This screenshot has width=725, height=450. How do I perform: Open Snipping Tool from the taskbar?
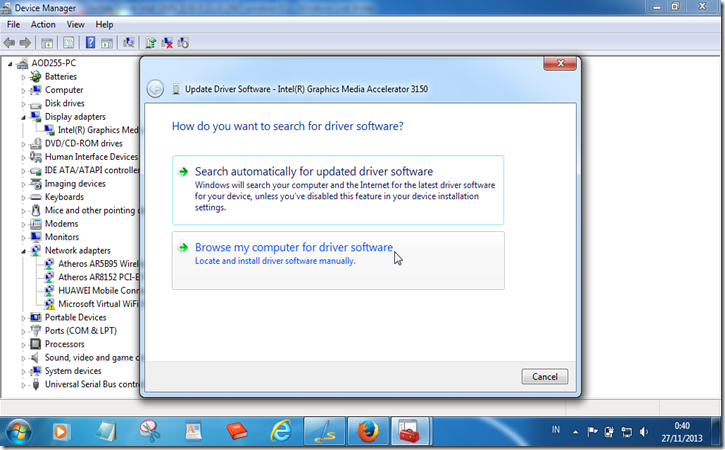pos(150,431)
